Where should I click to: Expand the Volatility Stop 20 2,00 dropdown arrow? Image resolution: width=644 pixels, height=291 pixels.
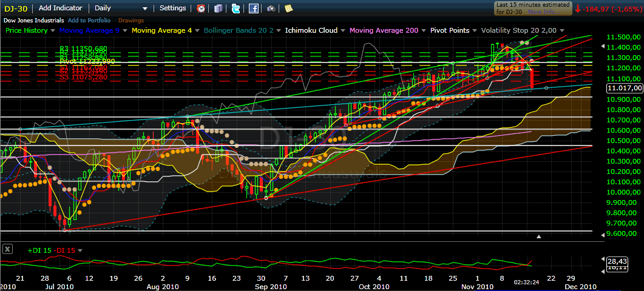(x=562, y=31)
